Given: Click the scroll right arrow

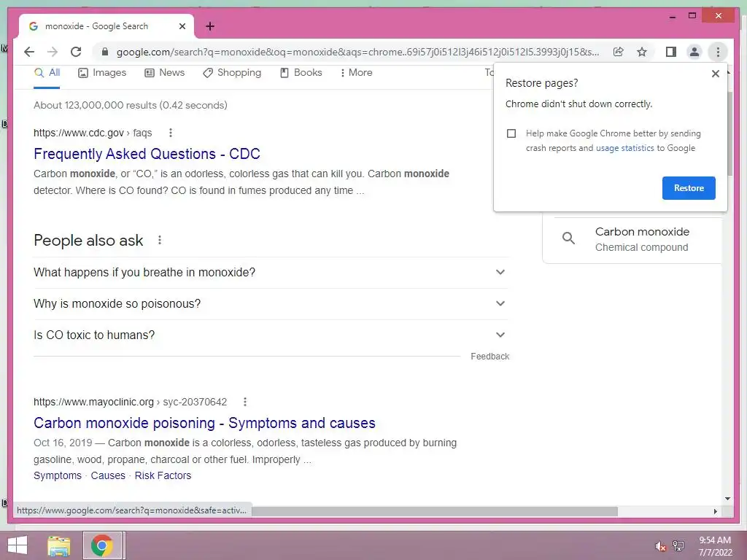Looking at the screenshot, I should [715, 511].
